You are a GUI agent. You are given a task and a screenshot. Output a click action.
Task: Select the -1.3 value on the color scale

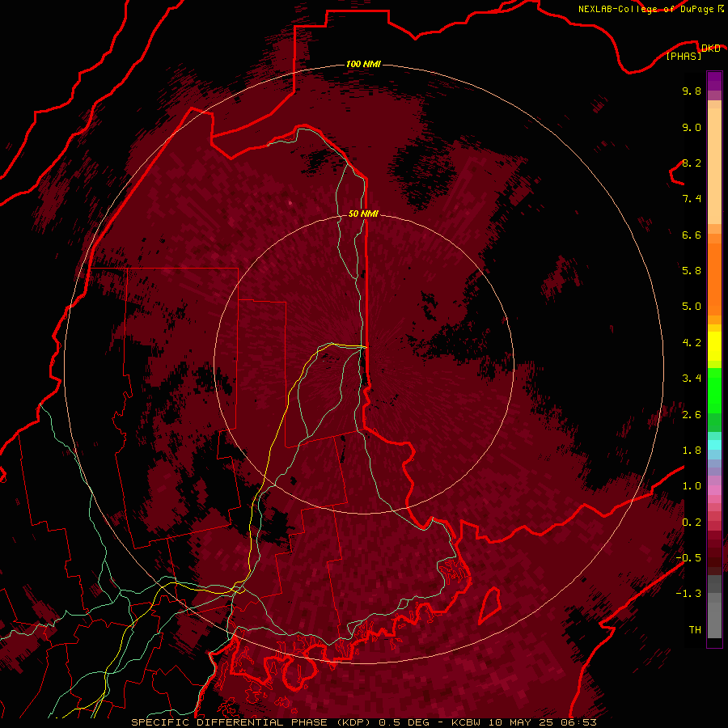tap(688, 595)
